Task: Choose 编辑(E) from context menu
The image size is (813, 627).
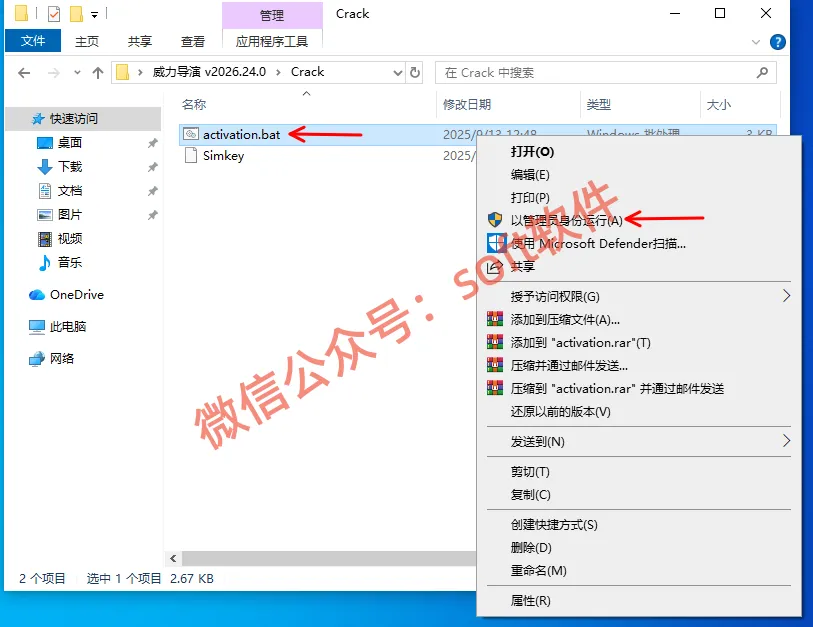Action: click(639, 175)
